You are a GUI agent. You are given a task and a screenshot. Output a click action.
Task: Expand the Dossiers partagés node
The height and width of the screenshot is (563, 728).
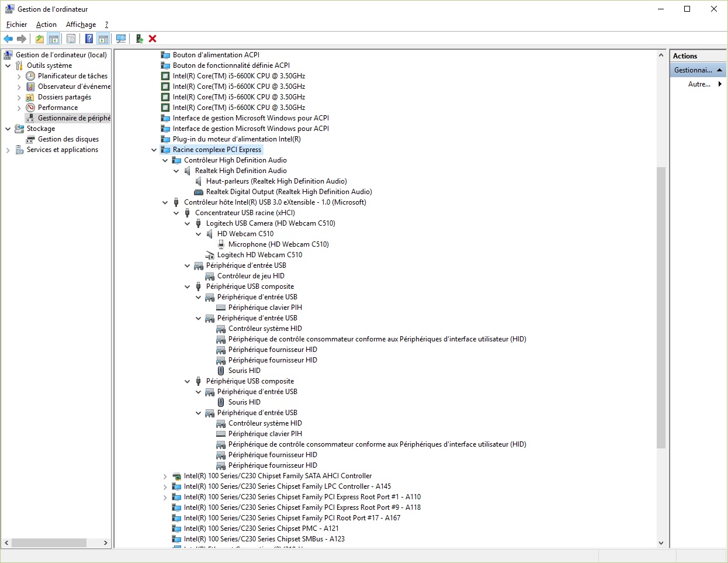pos(19,97)
